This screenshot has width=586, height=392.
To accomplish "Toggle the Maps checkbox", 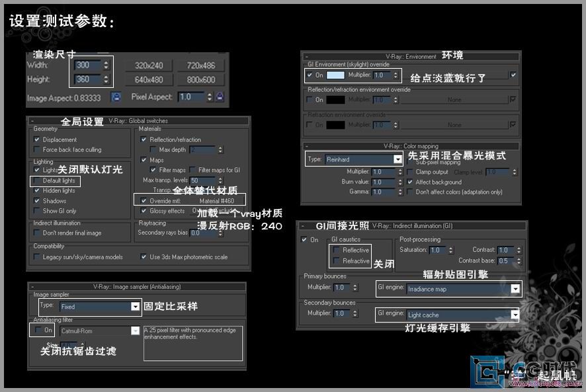I will click(x=144, y=160).
